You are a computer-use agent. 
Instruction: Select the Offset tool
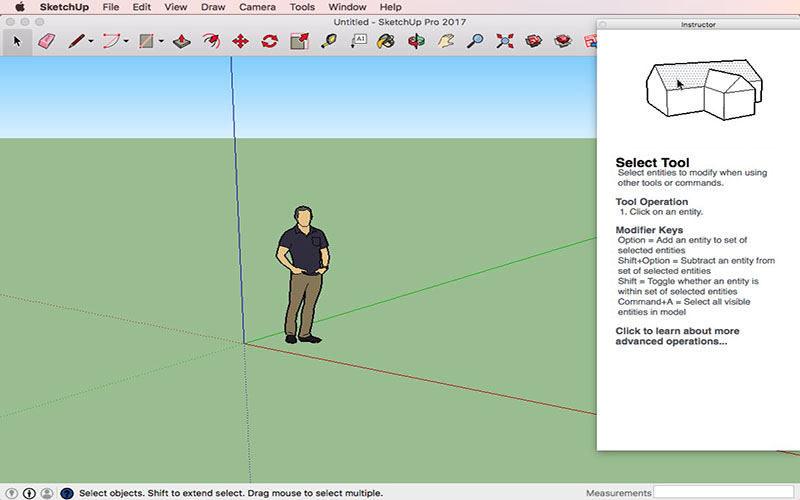coord(211,41)
